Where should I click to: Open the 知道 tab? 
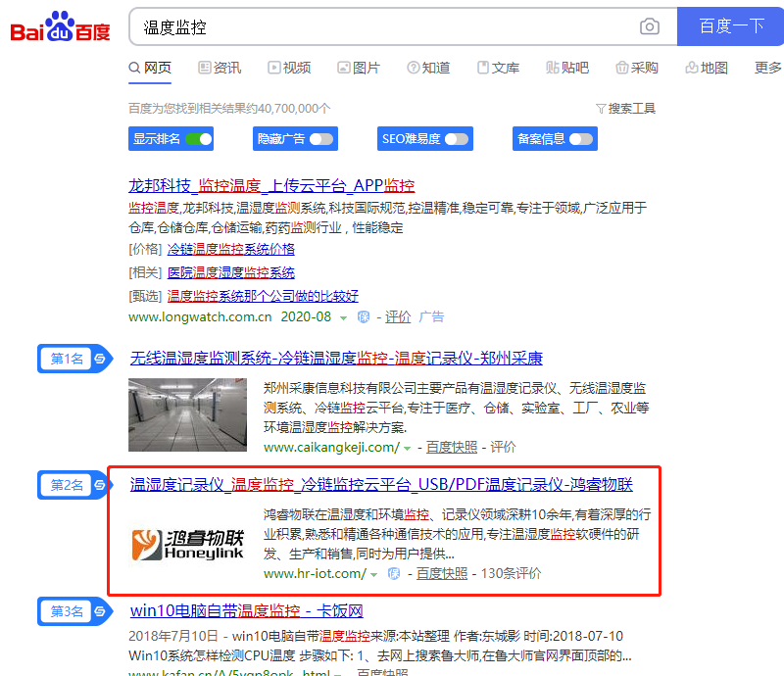point(428,68)
